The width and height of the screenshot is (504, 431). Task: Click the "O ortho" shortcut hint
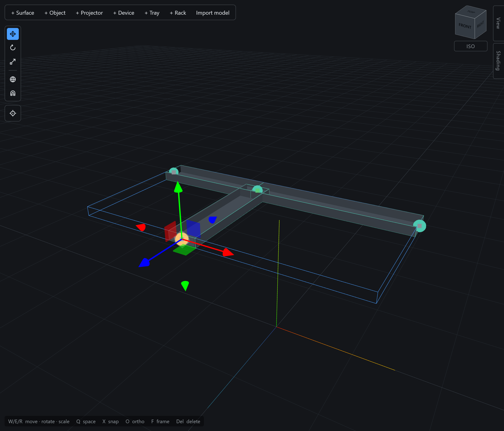tap(135, 421)
